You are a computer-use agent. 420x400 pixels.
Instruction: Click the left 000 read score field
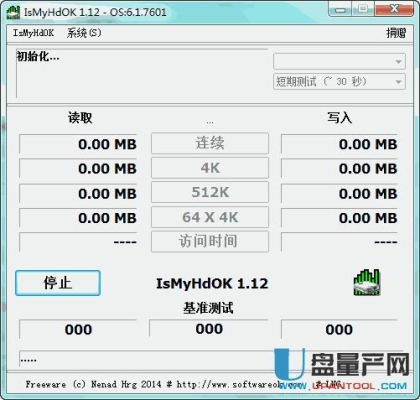78,329
